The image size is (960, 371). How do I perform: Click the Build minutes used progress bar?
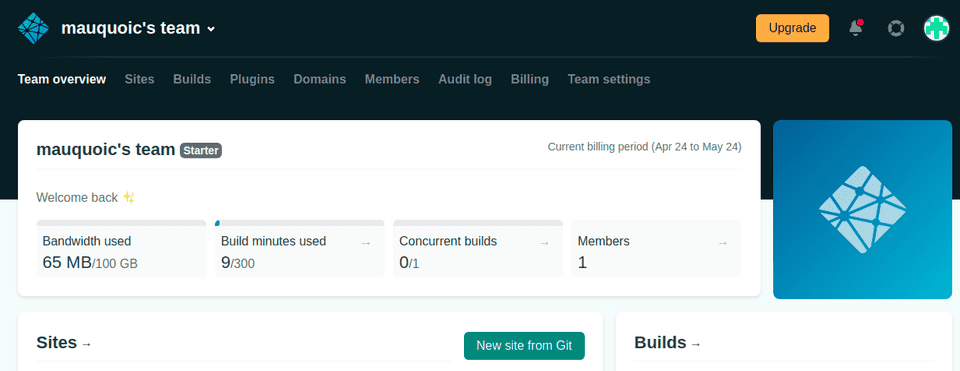coord(299,223)
